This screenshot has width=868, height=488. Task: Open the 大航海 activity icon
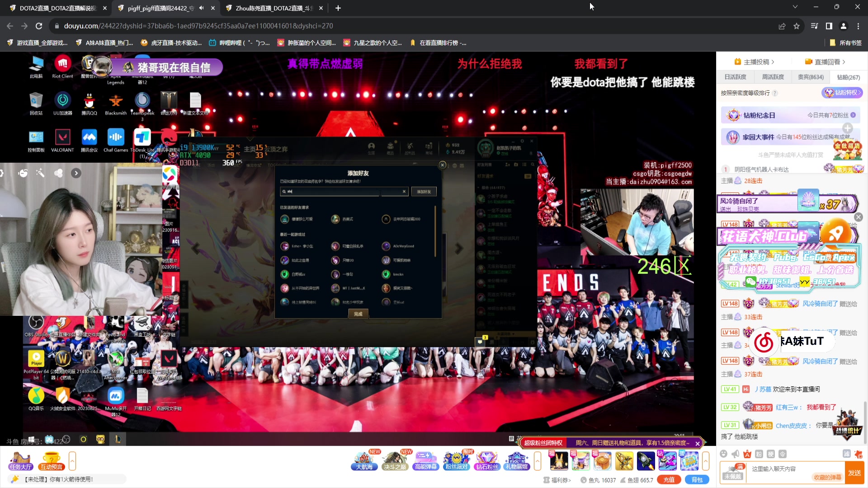[x=364, y=461]
